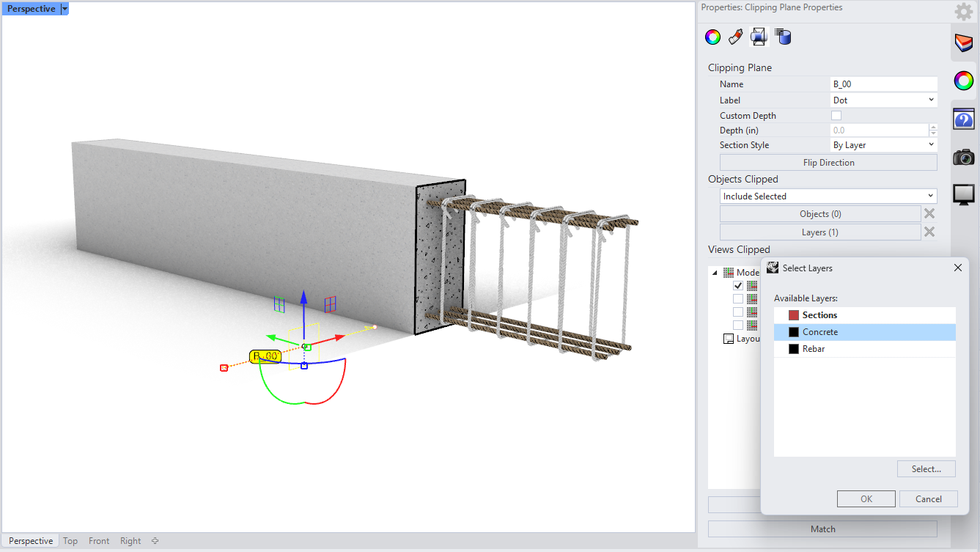Screen dimensions: 980x552
Task: Select the Clipping Plane properties icon
Action: (759, 37)
